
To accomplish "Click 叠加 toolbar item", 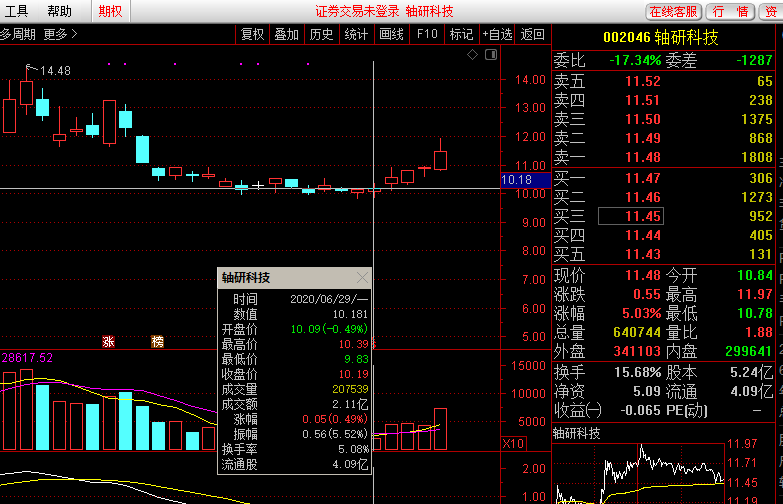I will (287, 34).
